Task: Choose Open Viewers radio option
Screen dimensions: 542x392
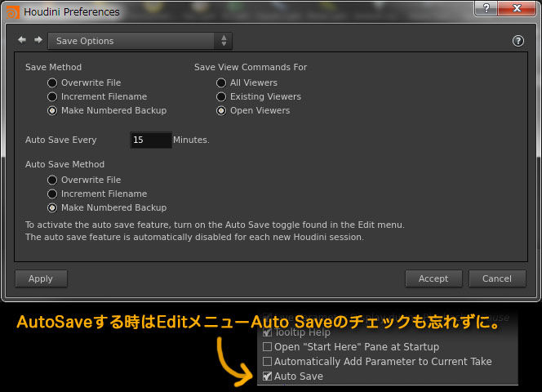Action: tap(221, 110)
